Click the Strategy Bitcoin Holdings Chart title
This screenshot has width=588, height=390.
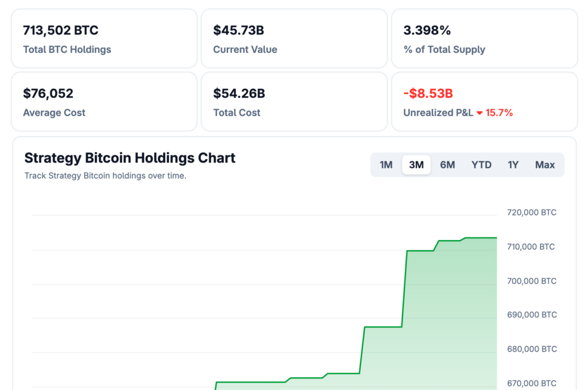pos(130,158)
